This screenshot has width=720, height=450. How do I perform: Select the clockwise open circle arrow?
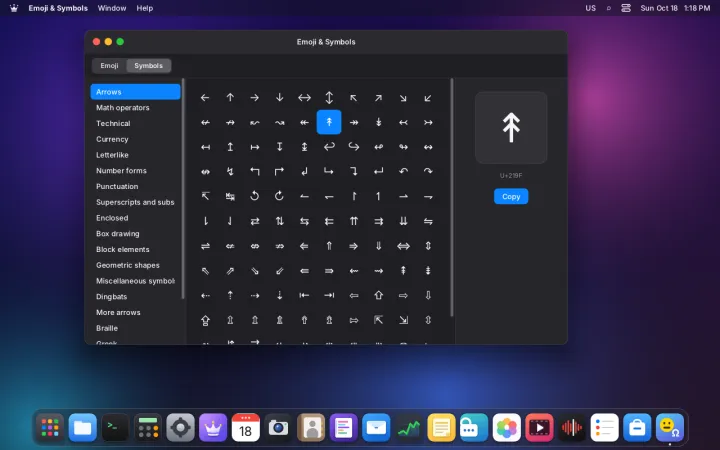pos(280,196)
